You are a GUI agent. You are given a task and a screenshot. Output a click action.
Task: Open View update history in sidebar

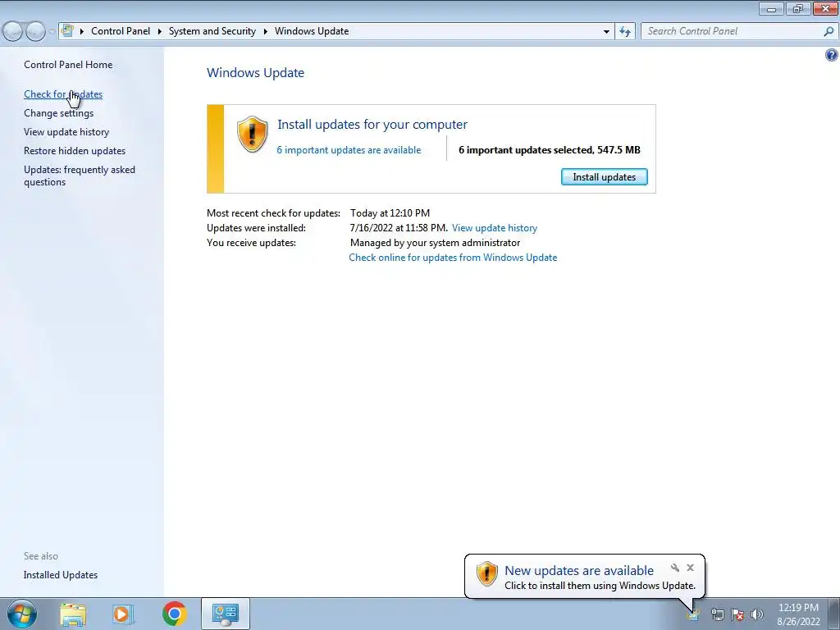(66, 132)
